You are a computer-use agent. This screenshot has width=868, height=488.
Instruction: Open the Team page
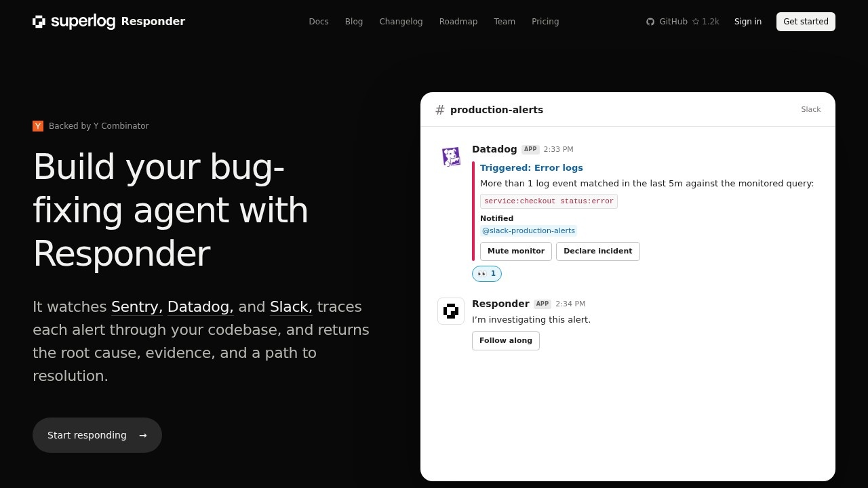point(505,22)
